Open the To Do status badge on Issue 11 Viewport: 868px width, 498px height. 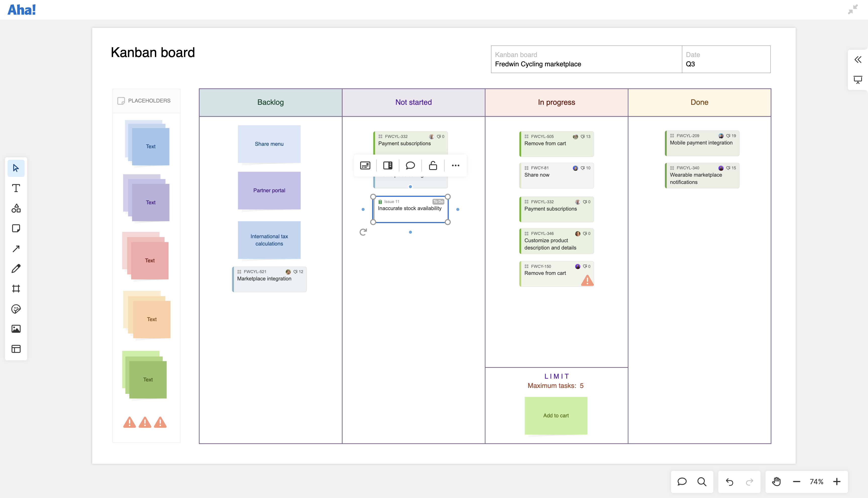point(438,202)
